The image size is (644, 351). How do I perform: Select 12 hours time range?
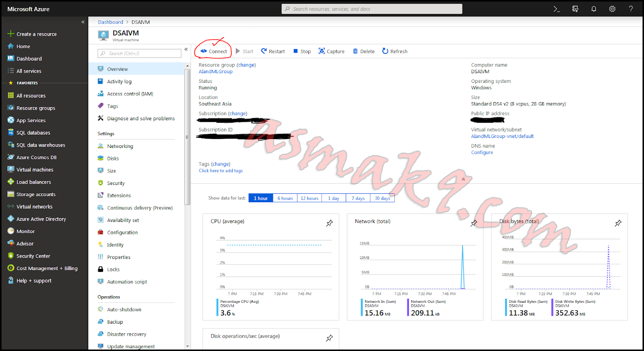tap(309, 198)
